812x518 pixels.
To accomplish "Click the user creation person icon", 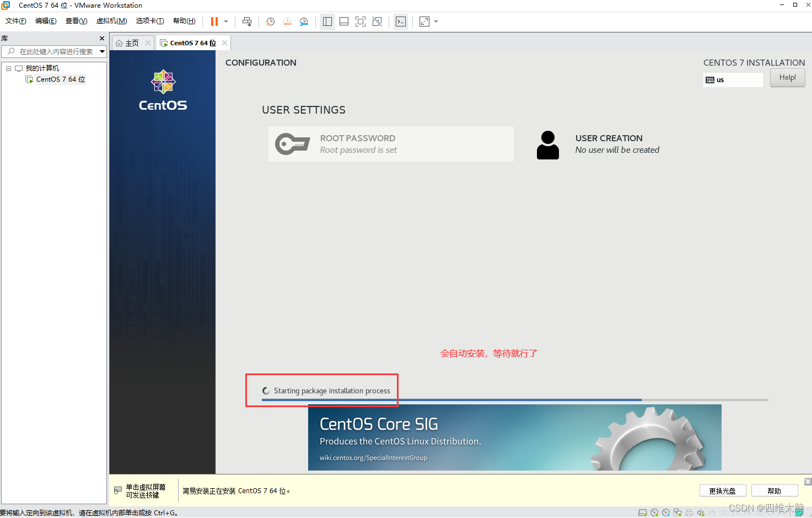I will point(548,145).
